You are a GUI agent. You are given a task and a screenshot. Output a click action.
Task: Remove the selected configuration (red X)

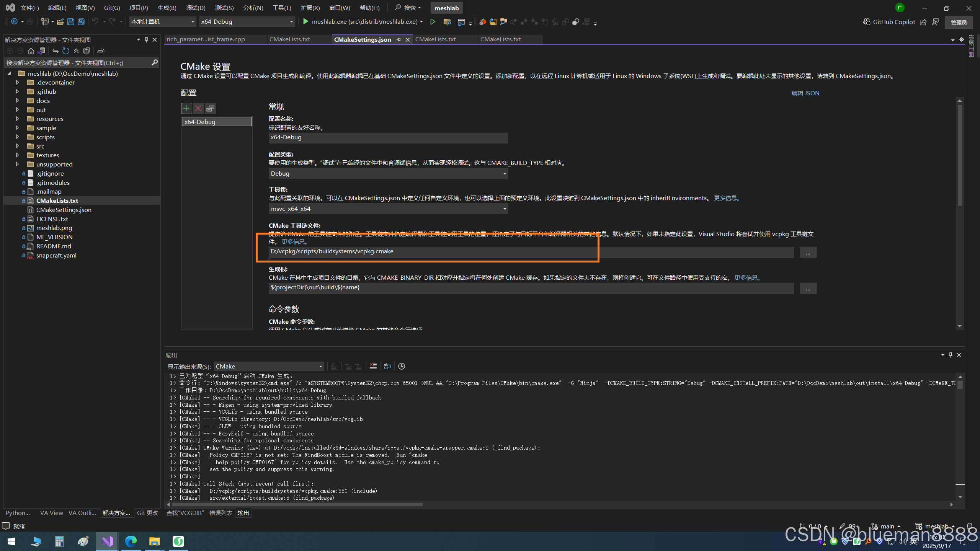coord(198,108)
